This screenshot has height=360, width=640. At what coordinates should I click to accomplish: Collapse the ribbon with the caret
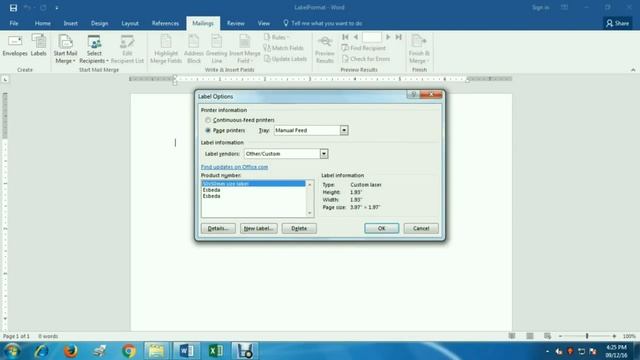coord(633,70)
